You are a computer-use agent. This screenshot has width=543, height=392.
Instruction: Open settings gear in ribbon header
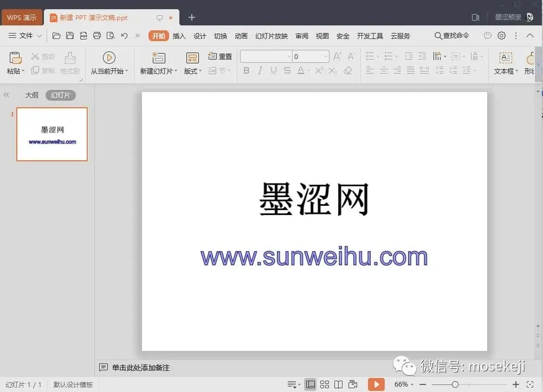[501, 35]
